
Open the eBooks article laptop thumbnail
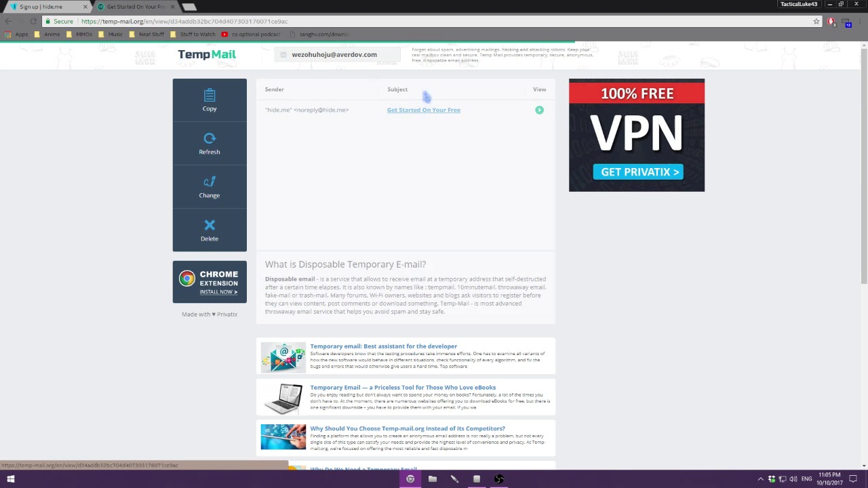point(283,398)
